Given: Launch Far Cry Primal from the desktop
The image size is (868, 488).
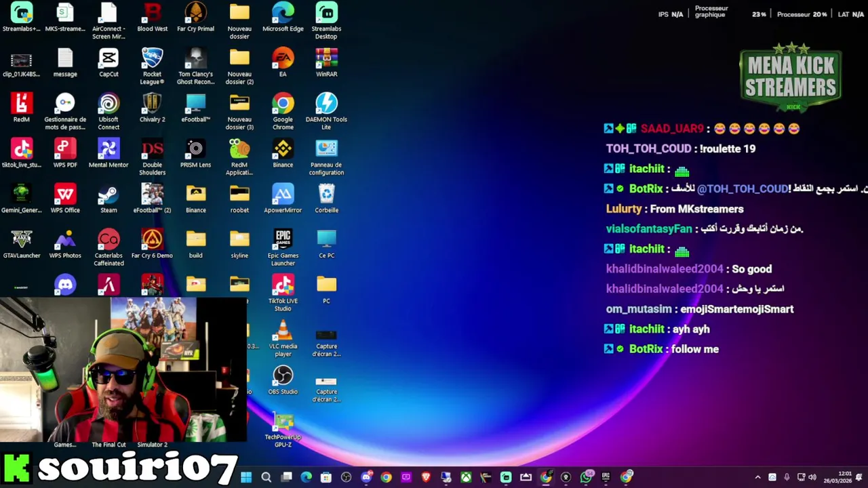Looking at the screenshot, I should point(195,18).
